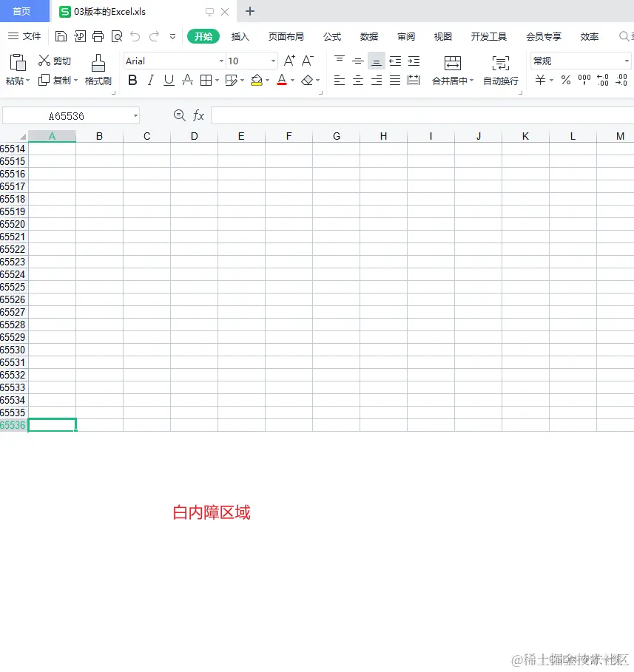The width and height of the screenshot is (634, 672).
Task: Undo the last action
Action: click(x=135, y=36)
